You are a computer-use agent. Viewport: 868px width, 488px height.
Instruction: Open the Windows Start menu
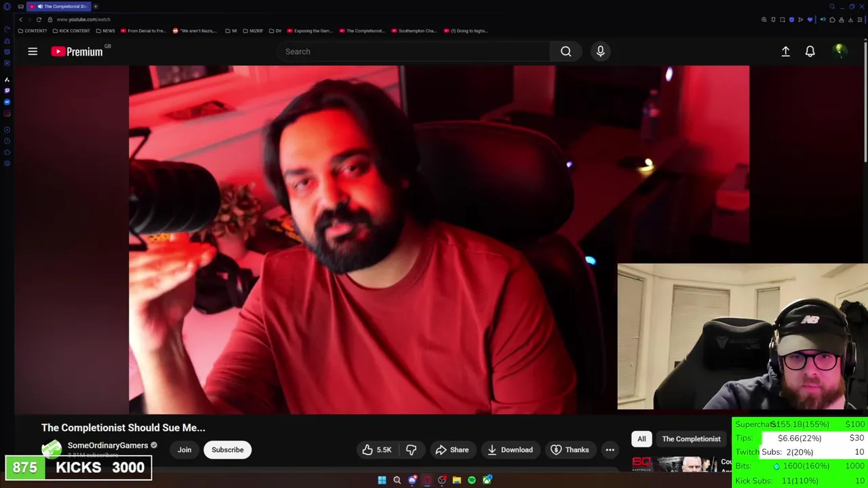point(382,481)
